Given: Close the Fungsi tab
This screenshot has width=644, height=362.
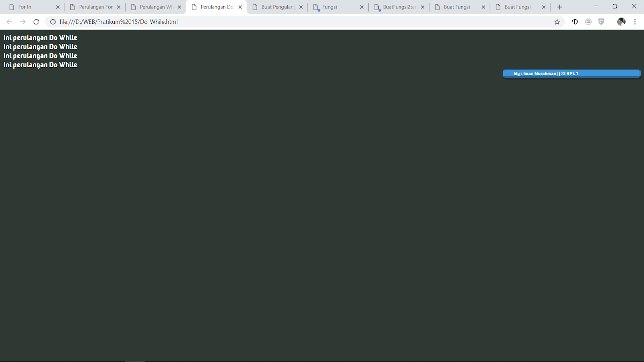Looking at the screenshot, I should tap(361, 7).
